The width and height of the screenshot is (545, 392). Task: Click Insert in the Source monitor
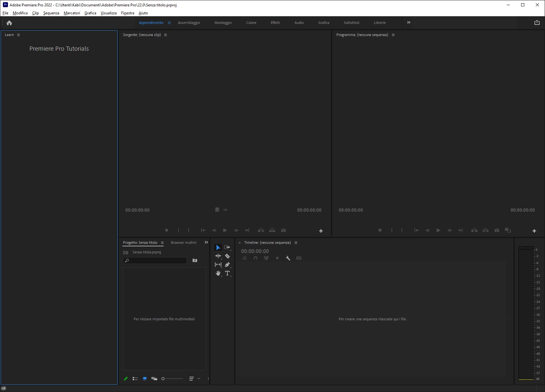click(261, 230)
